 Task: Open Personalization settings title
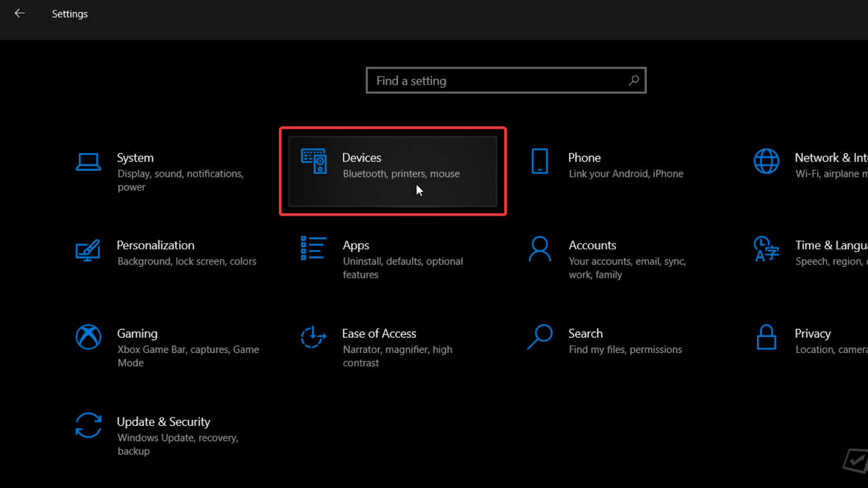coord(156,245)
